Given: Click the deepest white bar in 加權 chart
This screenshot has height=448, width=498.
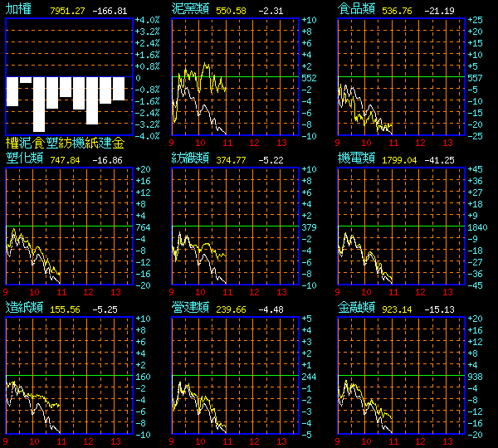Looking at the screenshot, I should point(39,105).
